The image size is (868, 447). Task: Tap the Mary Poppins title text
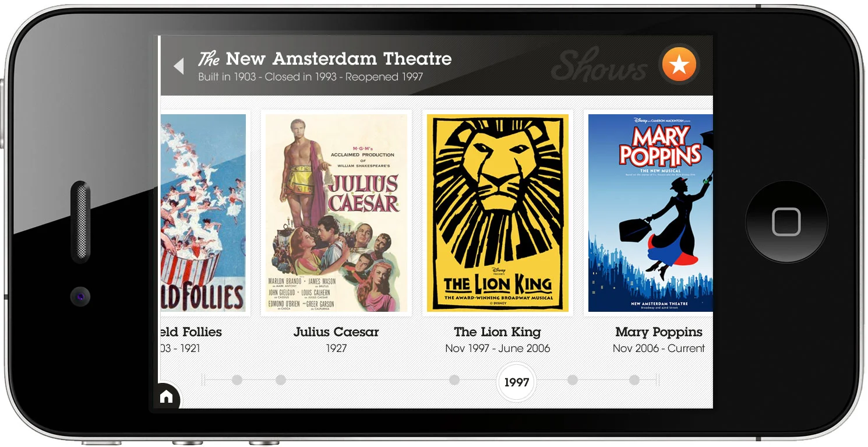click(x=659, y=332)
